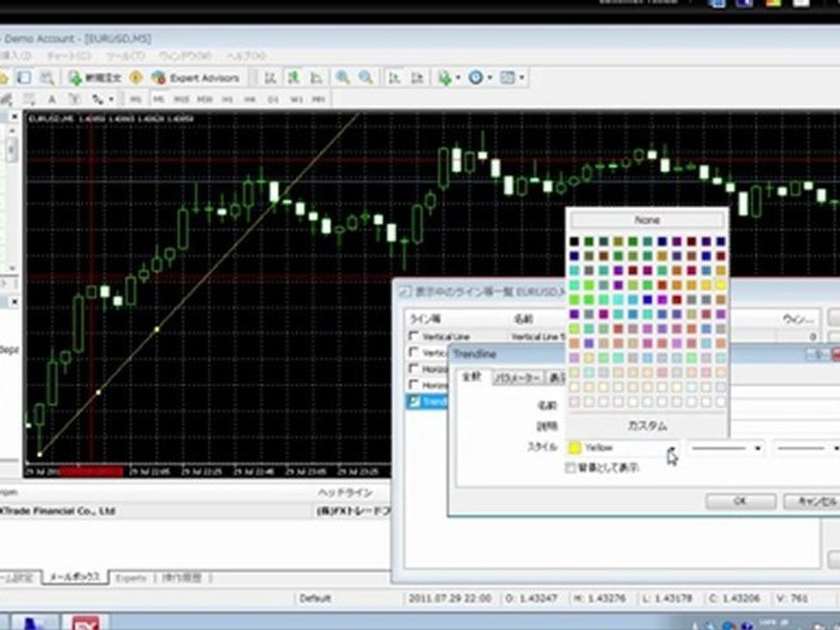Viewport: 840px width, 630px height.
Task: Click the ヘッドライン column header
Action: [345, 493]
